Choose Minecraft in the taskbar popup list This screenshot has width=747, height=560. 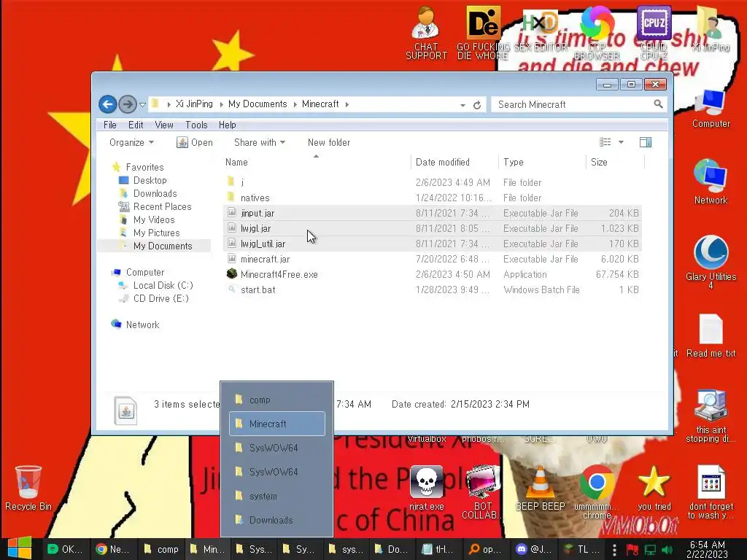coord(276,424)
